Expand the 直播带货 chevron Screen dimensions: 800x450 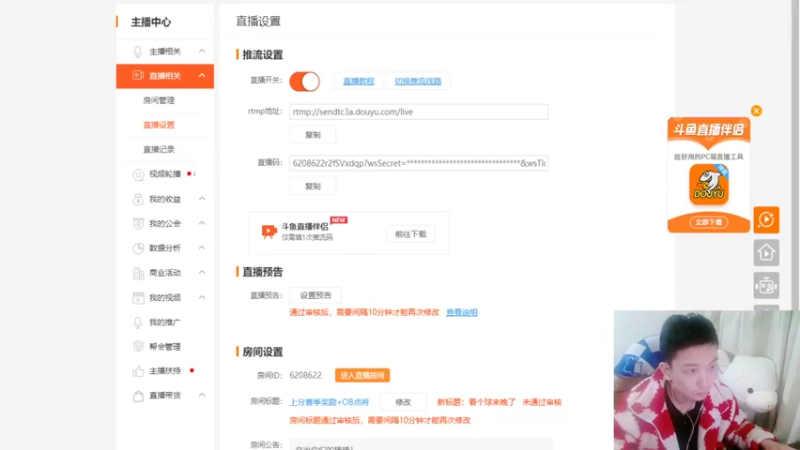coord(202,395)
